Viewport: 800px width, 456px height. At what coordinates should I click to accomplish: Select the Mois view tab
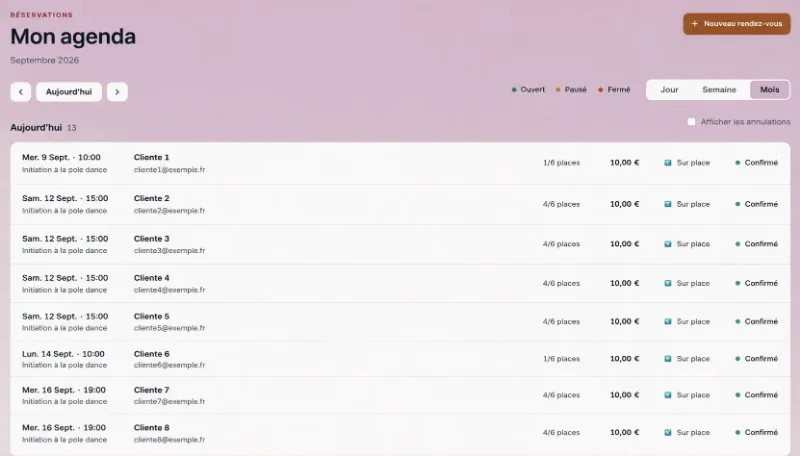click(x=770, y=90)
